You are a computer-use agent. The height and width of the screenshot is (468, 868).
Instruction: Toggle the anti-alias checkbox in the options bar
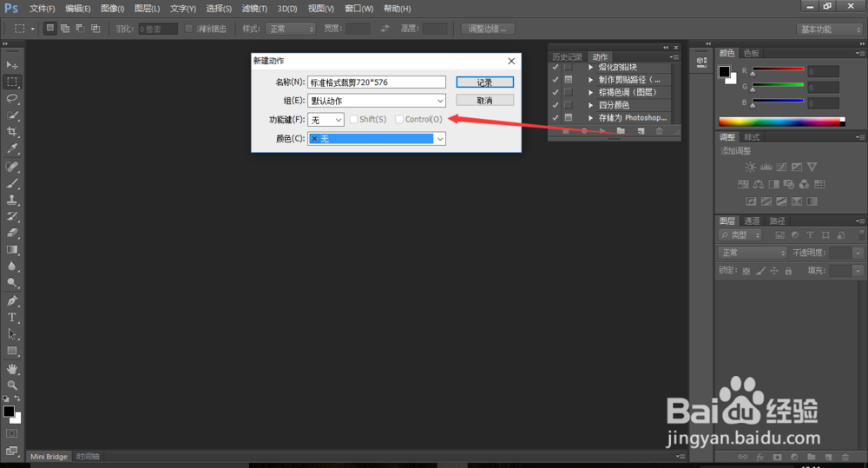(188, 29)
